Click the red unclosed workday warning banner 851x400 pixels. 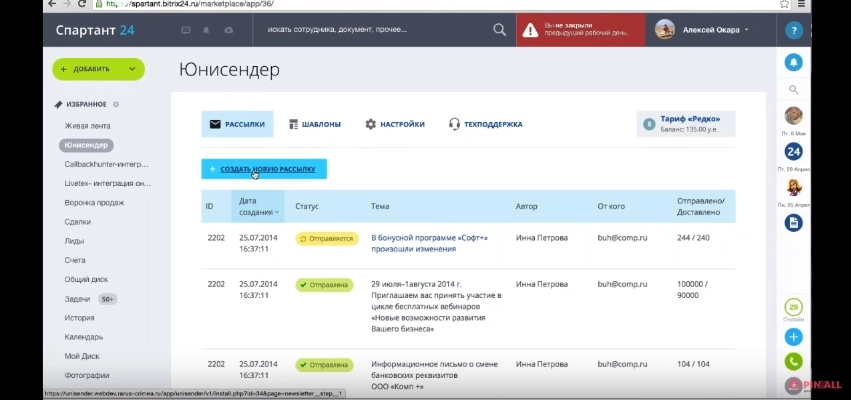click(x=579, y=30)
